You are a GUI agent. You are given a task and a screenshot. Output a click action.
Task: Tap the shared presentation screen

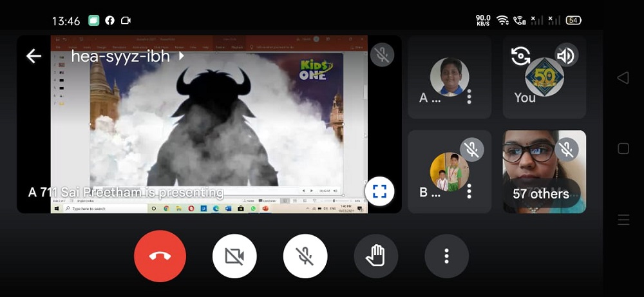coord(209,129)
